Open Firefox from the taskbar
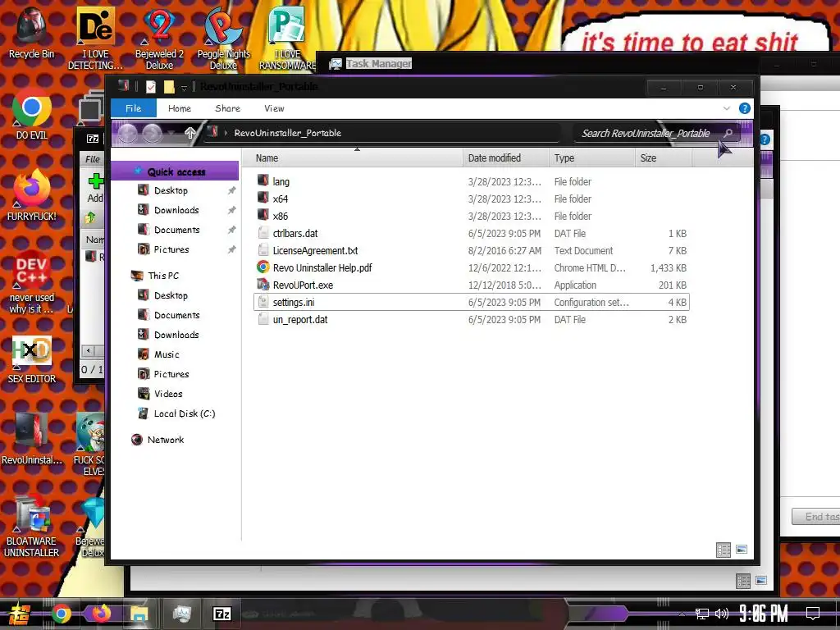This screenshot has width=840, height=630. pos(101,614)
